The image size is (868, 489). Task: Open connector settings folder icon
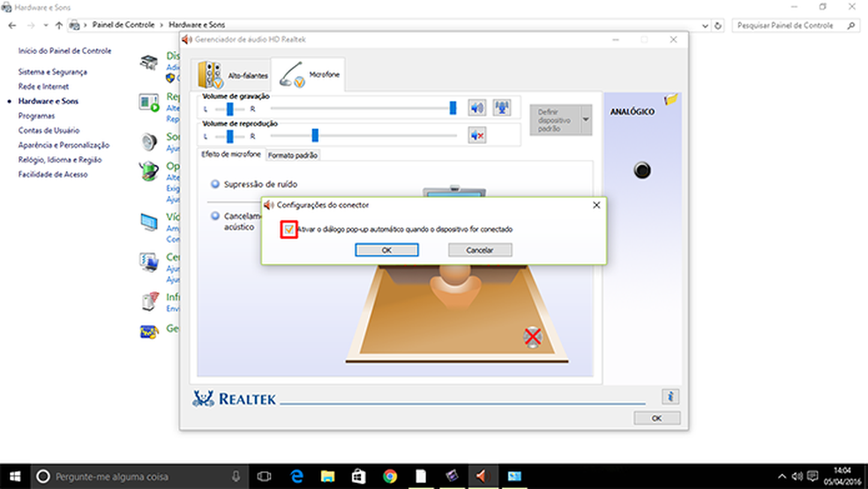(671, 100)
